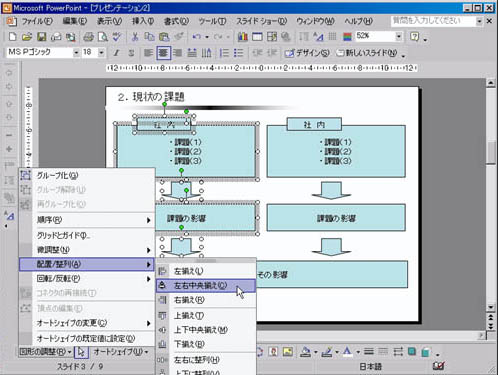Open the スライドショー menu
This screenshot has width=498, height=375.
tap(261, 21)
